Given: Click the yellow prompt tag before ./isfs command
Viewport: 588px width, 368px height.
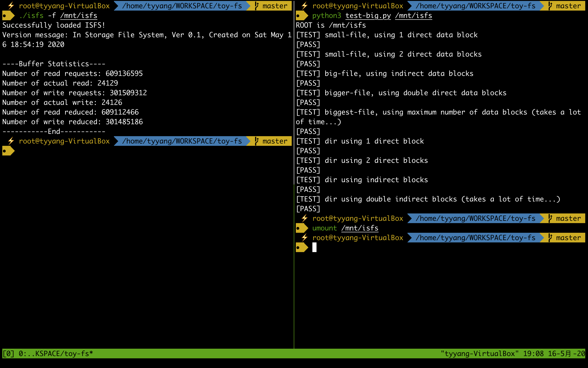Looking at the screenshot, I should pos(8,16).
